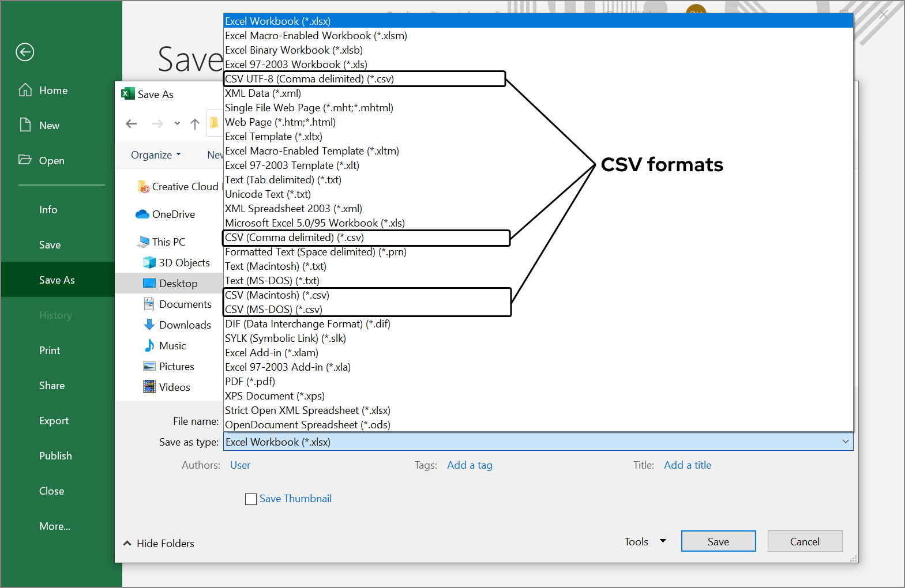The width and height of the screenshot is (905, 588).
Task: Choose Text (Tab delimited) (*.txt) option
Action: point(538,180)
